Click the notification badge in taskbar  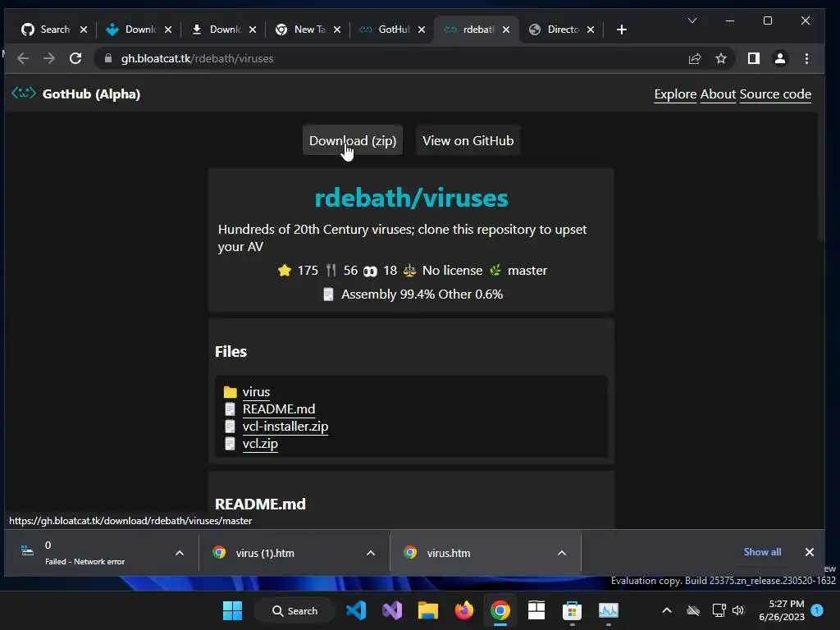pyautogui.click(x=817, y=609)
